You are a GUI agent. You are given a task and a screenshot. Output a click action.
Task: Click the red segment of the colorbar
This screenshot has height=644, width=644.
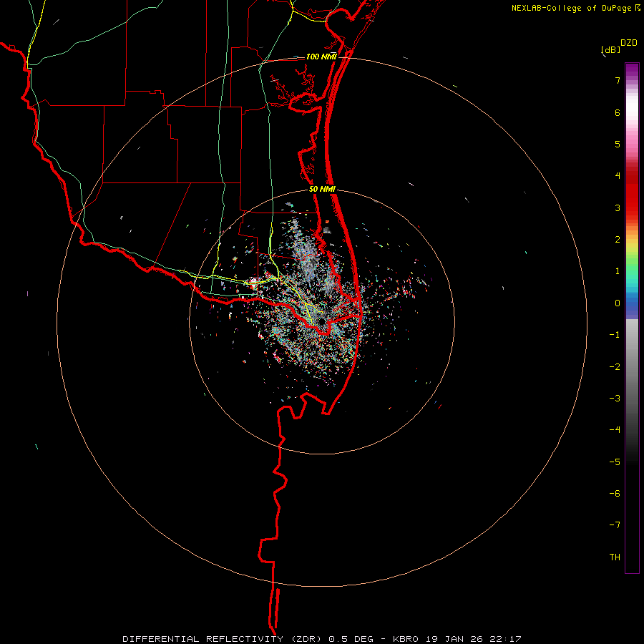click(x=632, y=193)
